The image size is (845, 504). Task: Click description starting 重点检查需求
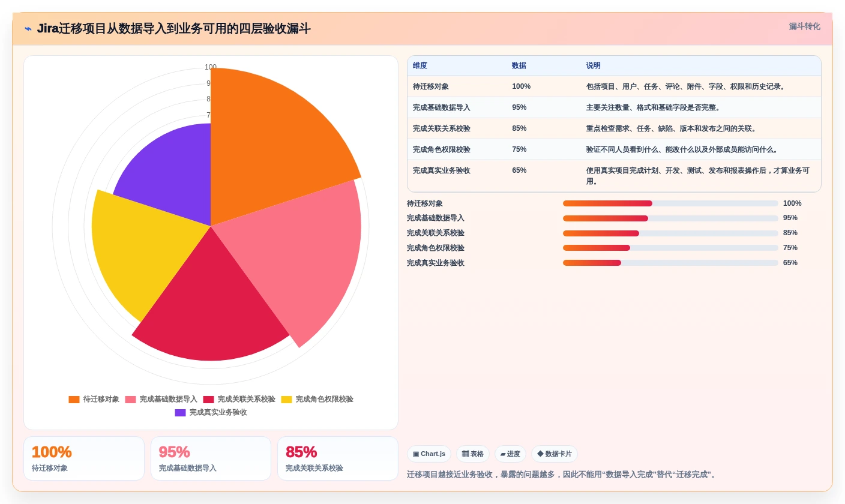pyautogui.click(x=672, y=128)
